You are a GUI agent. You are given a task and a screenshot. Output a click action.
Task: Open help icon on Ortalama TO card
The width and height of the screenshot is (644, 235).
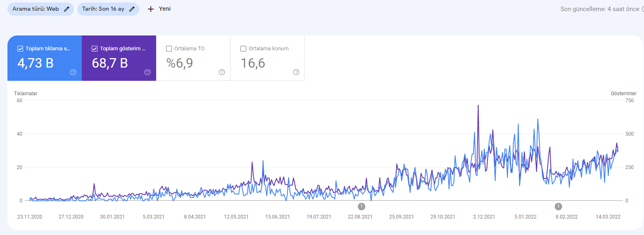(x=222, y=72)
